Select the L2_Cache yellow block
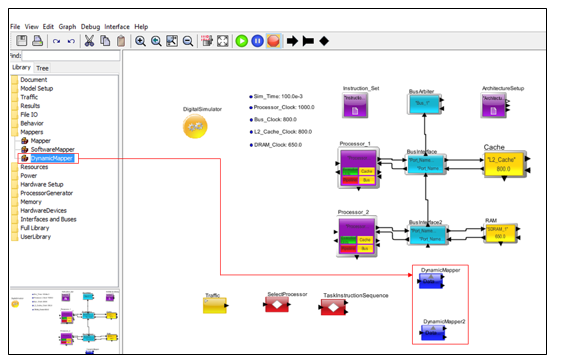Viewport: 561px width, 364px height. [504, 164]
